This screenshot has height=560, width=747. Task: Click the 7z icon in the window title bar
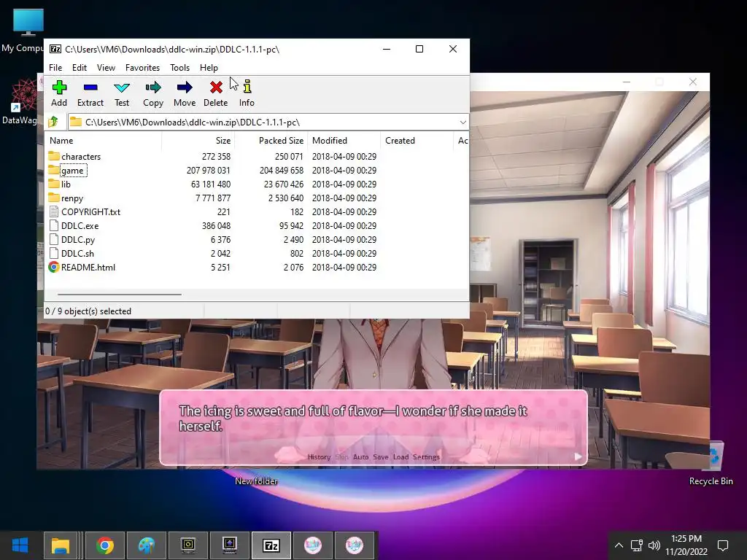click(55, 49)
